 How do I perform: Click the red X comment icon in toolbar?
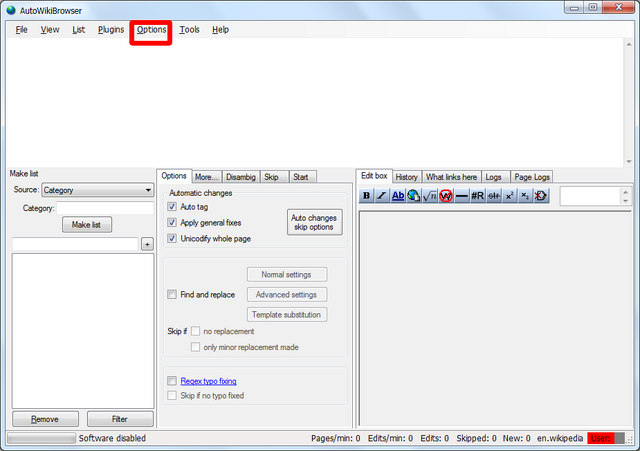click(541, 196)
